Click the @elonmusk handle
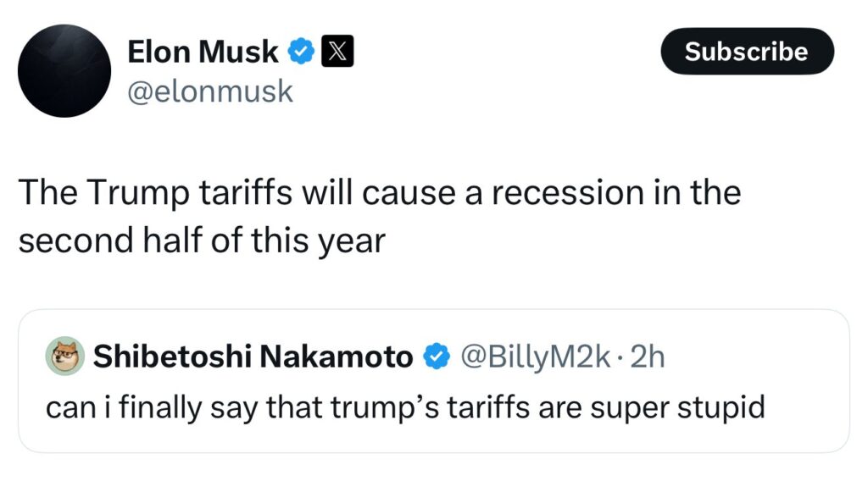Viewport: 868px width, 492px height. click(209, 91)
